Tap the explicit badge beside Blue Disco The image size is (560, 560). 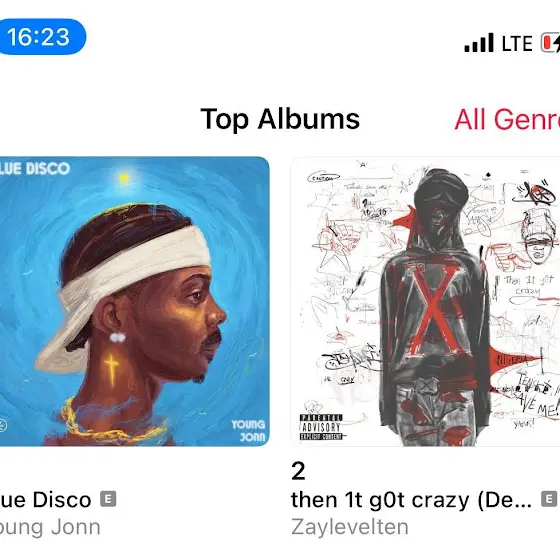click(x=108, y=499)
